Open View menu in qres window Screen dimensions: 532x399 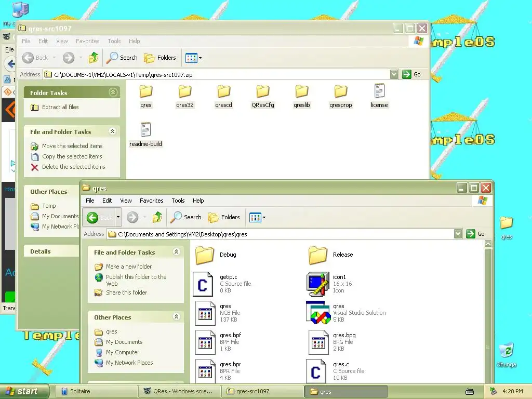pos(126,201)
